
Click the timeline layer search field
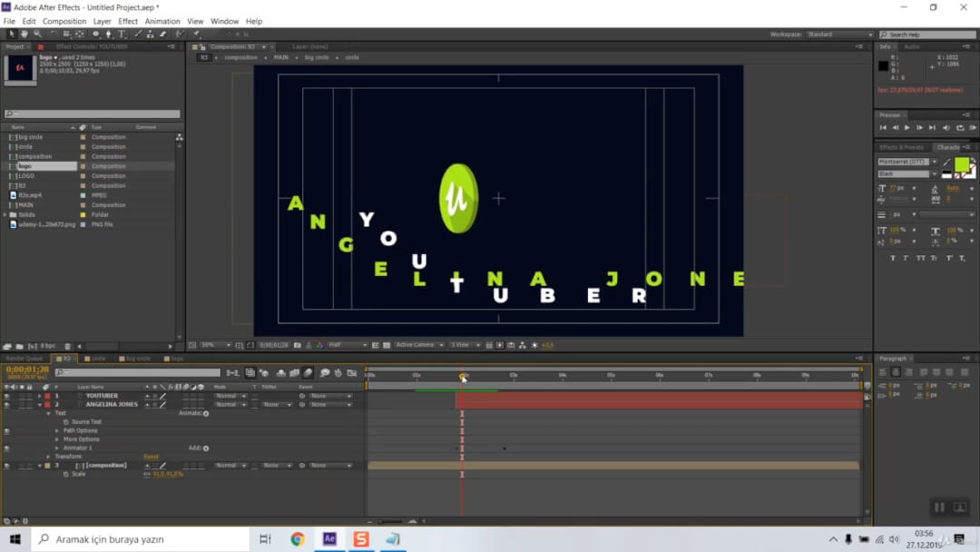click(x=138, y=372)
